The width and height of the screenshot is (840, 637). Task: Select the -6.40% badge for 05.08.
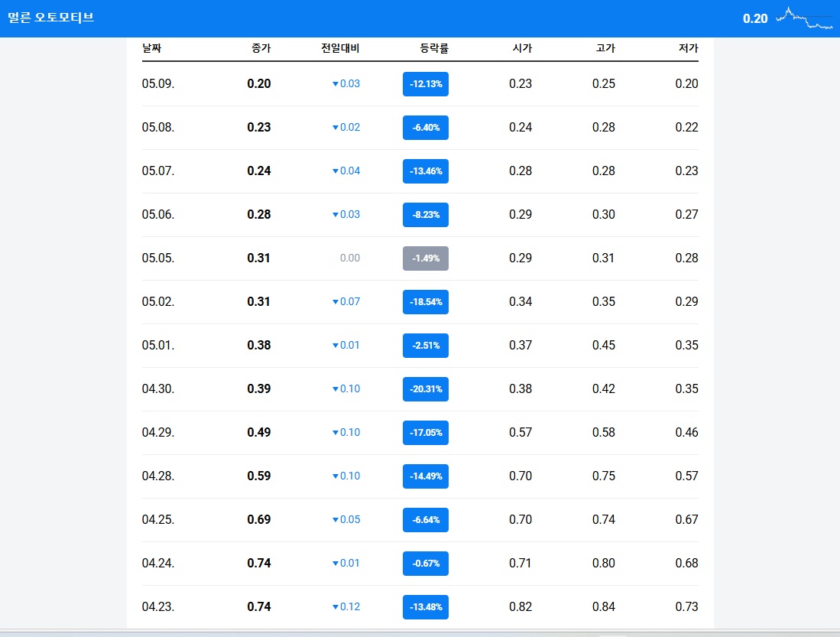pyautogui.click(x=426, y=128)
